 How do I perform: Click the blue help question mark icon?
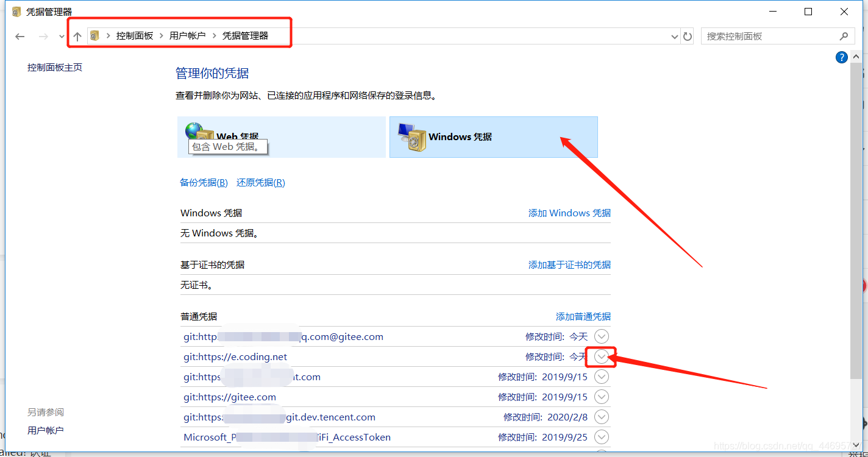point(842,57)
